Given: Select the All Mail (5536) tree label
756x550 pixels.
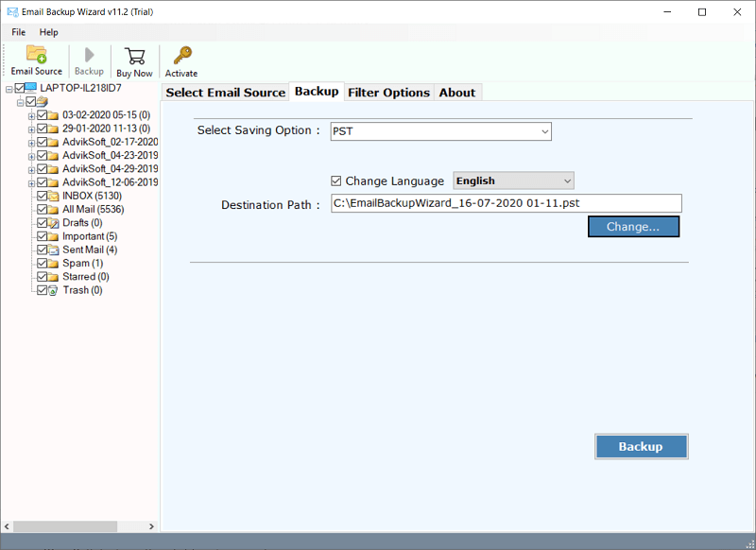Looking at the screenshot, I should point(94,209).
